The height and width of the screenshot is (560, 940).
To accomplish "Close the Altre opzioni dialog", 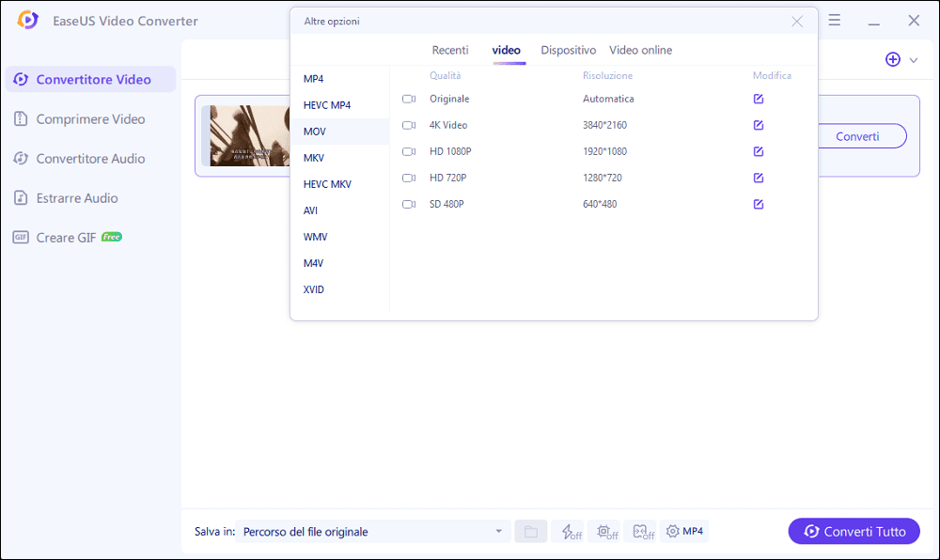I will click(797, 22).
